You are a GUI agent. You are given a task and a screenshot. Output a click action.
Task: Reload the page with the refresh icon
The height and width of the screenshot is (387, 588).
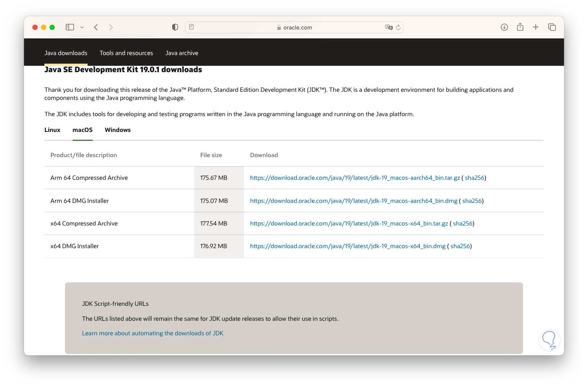click(398, 27)
